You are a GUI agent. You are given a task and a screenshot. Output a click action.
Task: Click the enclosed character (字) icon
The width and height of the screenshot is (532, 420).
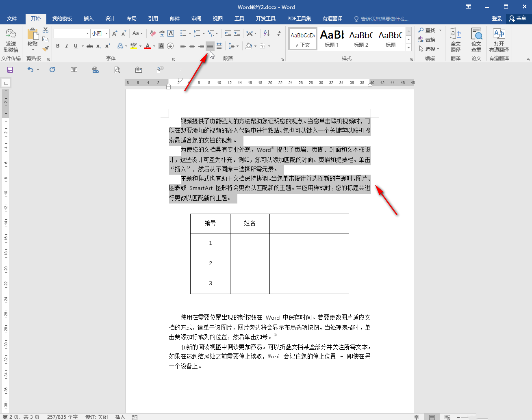coord(170,46)
